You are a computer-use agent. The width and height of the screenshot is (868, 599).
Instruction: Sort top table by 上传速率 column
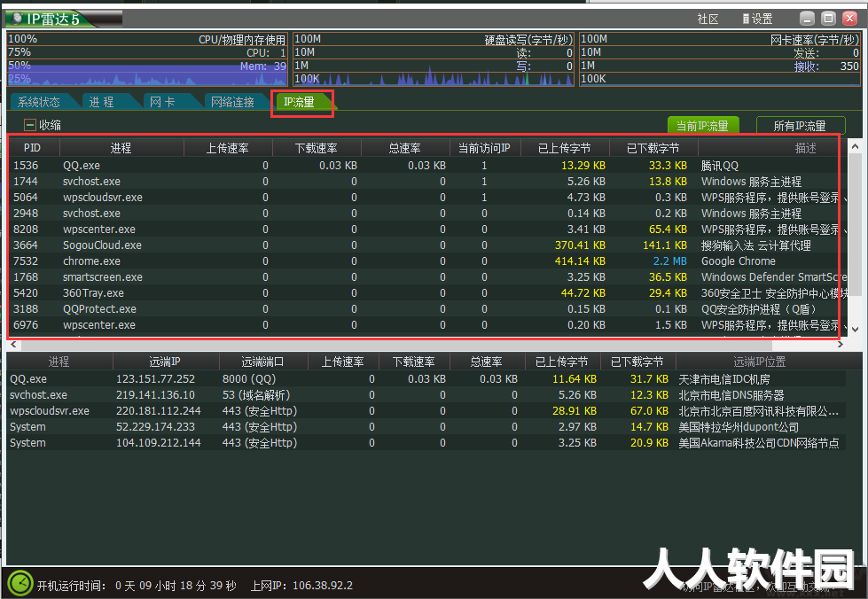tap(228, 148)
